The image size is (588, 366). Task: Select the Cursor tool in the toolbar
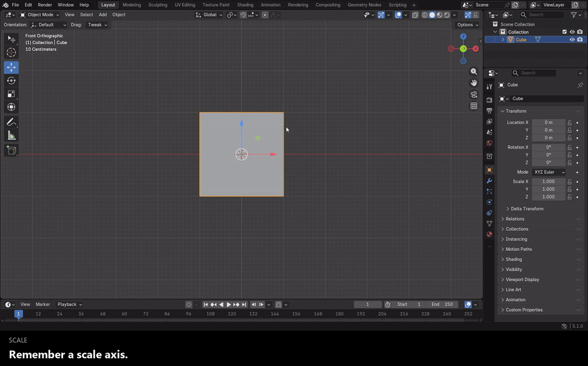tap(11, 53)
